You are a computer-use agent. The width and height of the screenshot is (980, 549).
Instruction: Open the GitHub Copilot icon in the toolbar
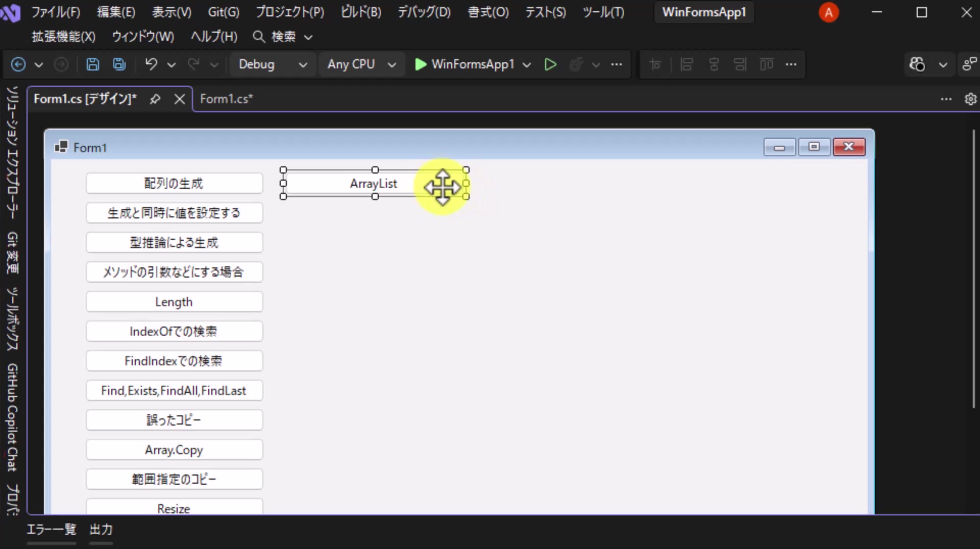click(917, 64)
